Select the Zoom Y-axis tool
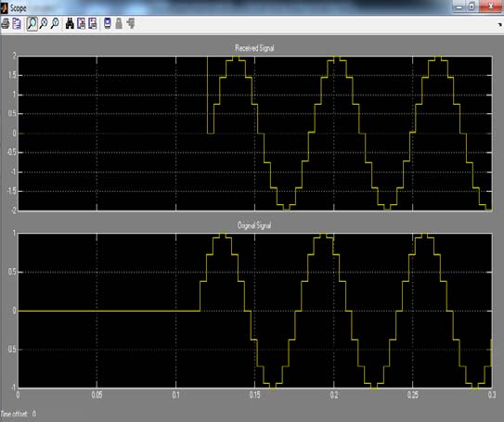The height and width of the screenshot is (422, 504). [x=55, y=23]
